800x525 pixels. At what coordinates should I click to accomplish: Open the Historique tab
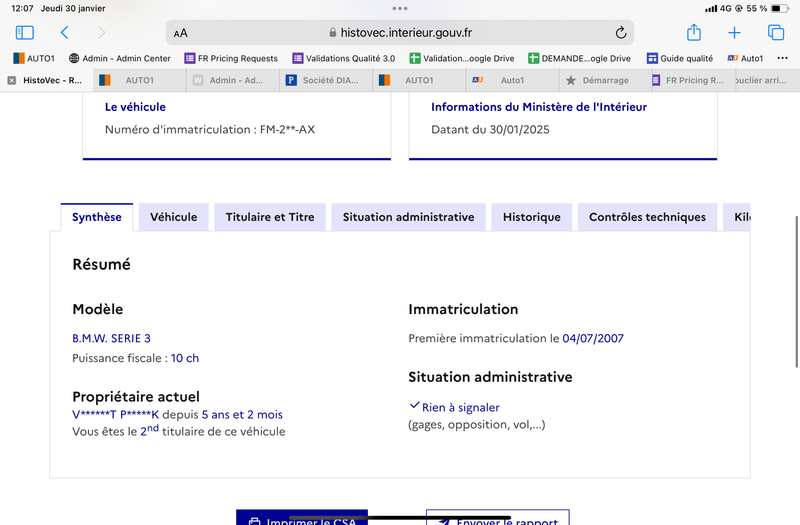coord(532,217)
